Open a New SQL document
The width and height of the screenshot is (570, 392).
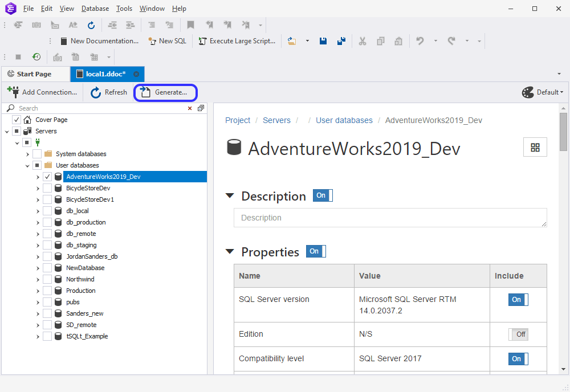coord(167,41)
